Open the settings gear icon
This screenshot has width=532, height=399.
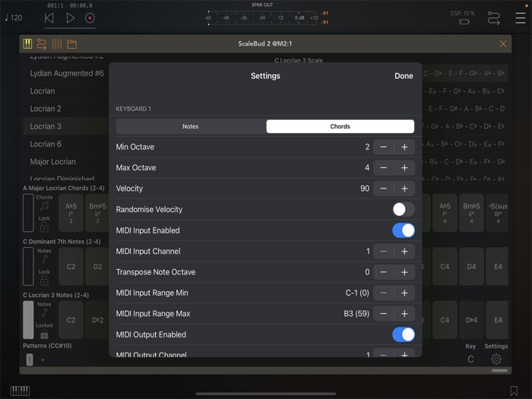(496, 359)
